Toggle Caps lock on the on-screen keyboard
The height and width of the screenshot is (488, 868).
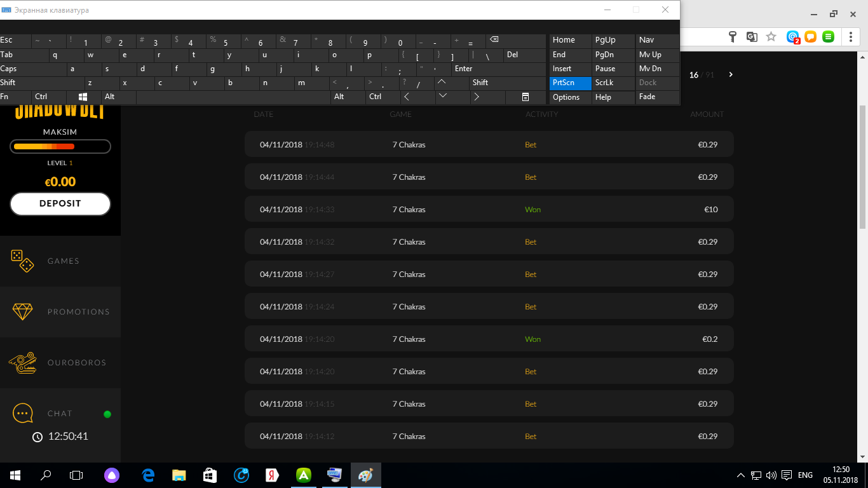[32, 69]
